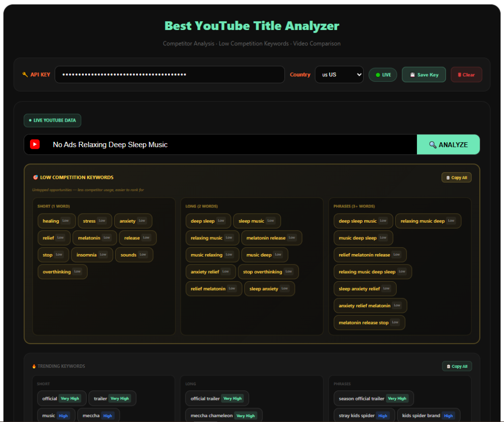Click the magnifier icon in ANALYZE button
The image size is (504, 422).
coord(433,145)
